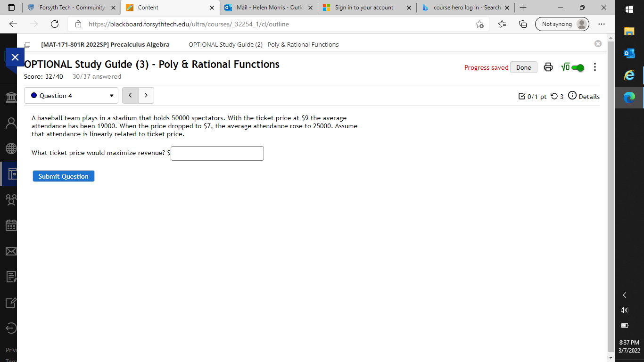This screenshot has width=644, height=362.
Task: Close the Mail - Helen Morris tab
Action: [x=310, y=8]
